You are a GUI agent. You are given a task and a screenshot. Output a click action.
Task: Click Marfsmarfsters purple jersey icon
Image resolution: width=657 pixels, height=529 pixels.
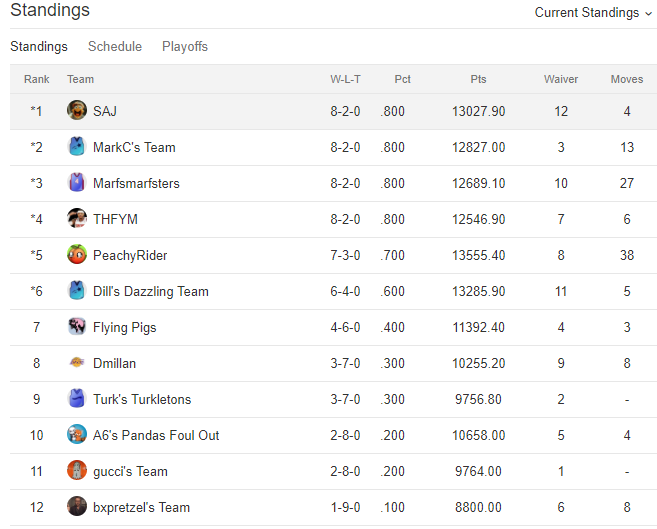[x=77, y=182]
